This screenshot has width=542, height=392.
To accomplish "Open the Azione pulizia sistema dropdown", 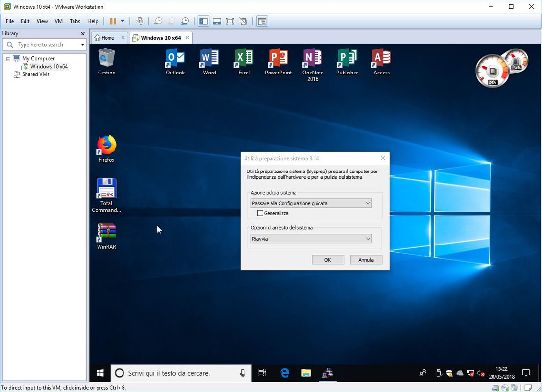I will click(x=311, y=203).
